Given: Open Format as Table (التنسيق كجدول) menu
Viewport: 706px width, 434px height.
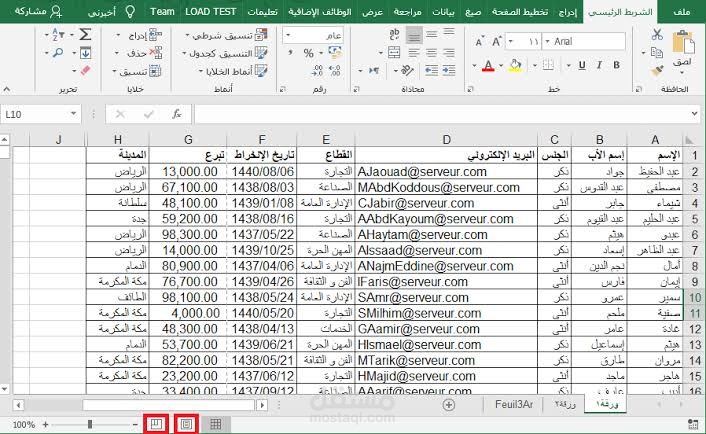Looking at the screenshot, I should click(225, 53).
